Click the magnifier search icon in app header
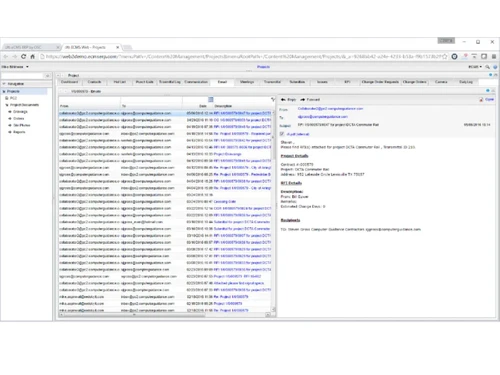500x375 pixels. 487,67
